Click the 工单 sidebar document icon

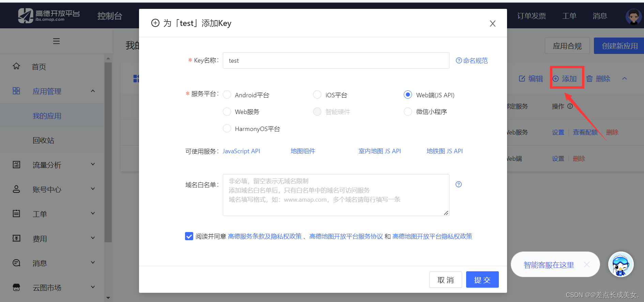pos(16,214)
